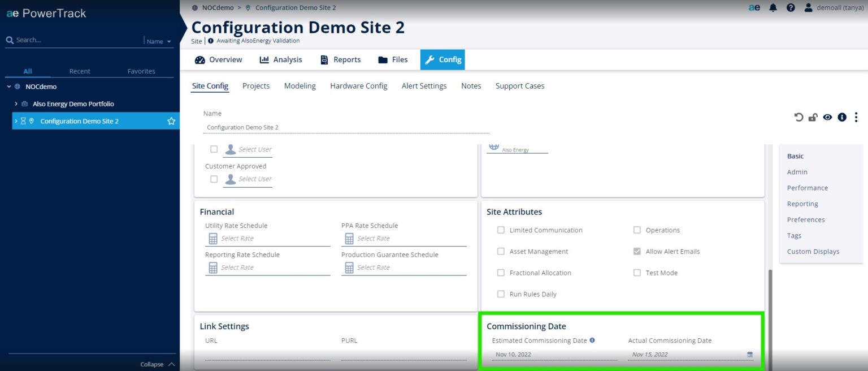Viewport: 868px width, 371px height.
Task: Click the info circle icon beside the eye icon
Action: point(842,117)
